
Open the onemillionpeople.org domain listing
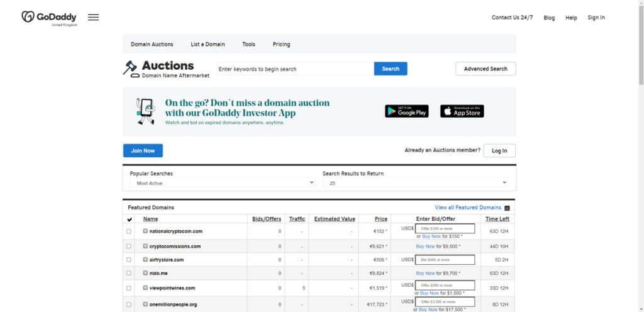click(174, 304)
